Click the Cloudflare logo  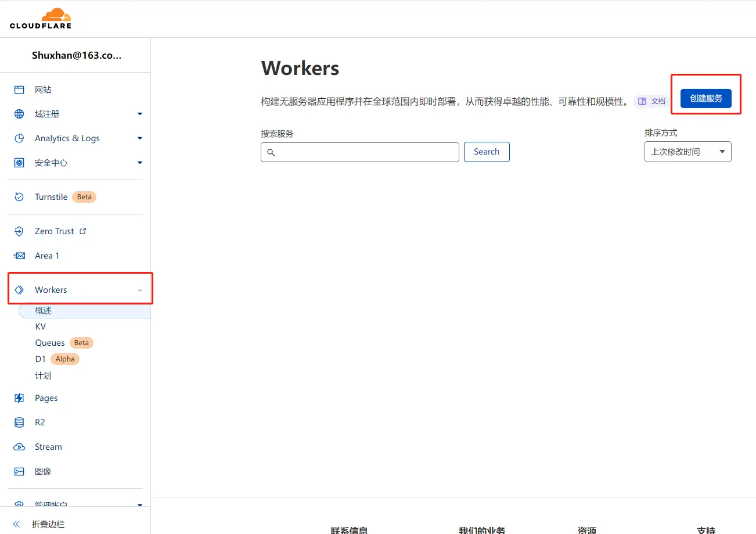(41, 19)
